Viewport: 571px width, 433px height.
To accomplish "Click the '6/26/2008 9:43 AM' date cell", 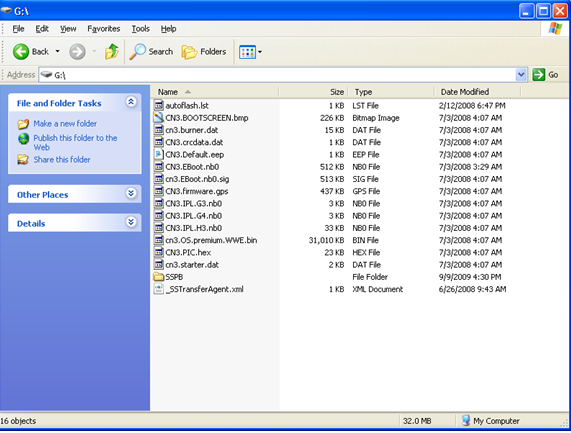I will pos(472,290).
